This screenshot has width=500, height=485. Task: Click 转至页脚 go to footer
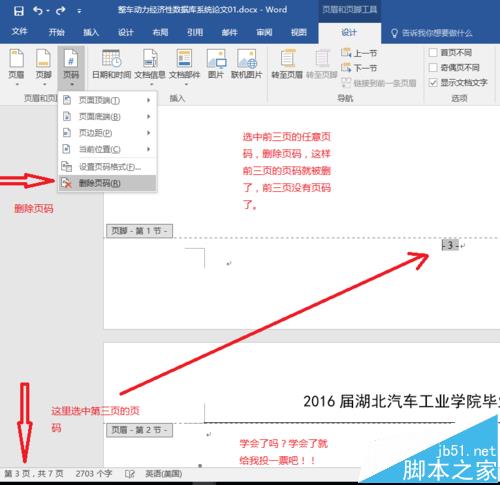322,65
